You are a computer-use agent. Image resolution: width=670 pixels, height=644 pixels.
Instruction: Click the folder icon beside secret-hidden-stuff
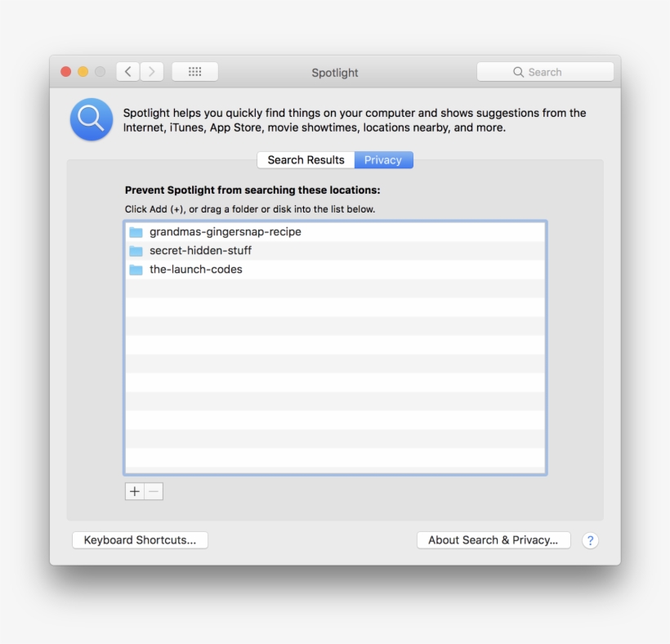click(x=136, y=250)
